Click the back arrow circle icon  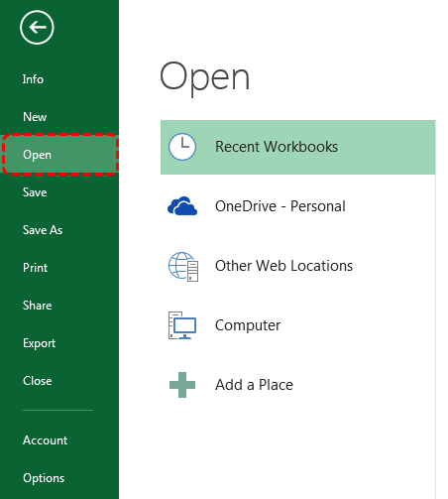37,27
